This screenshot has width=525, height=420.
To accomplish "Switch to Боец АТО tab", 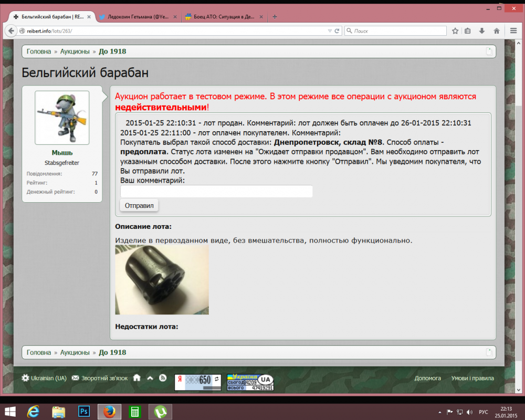I will pos(224,17).
